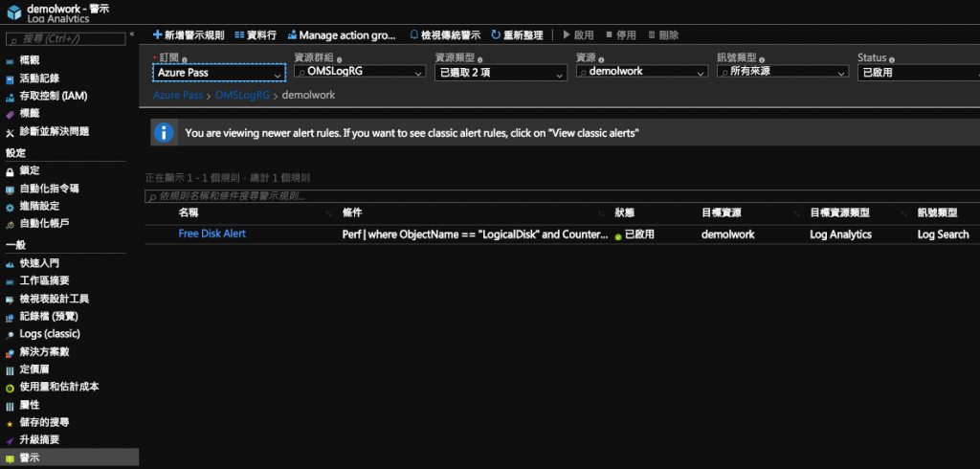980x469 pixels.
Task: Open the 資源類型 已選取 2 項 dropdown
Action: 501,73
